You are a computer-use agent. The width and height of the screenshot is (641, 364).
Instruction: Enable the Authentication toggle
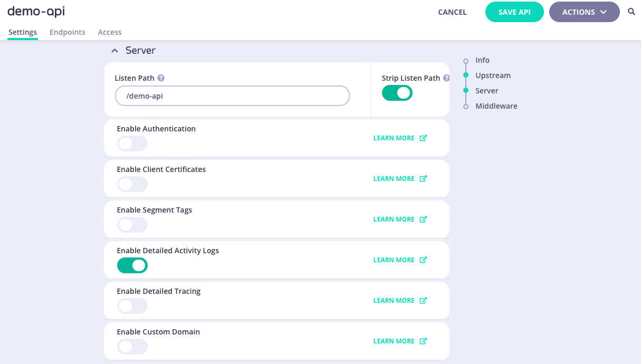click(x=132, y=143)
